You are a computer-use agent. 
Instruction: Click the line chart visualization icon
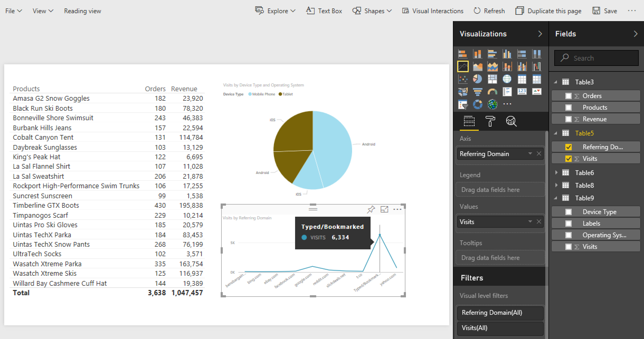click(463, 66)
